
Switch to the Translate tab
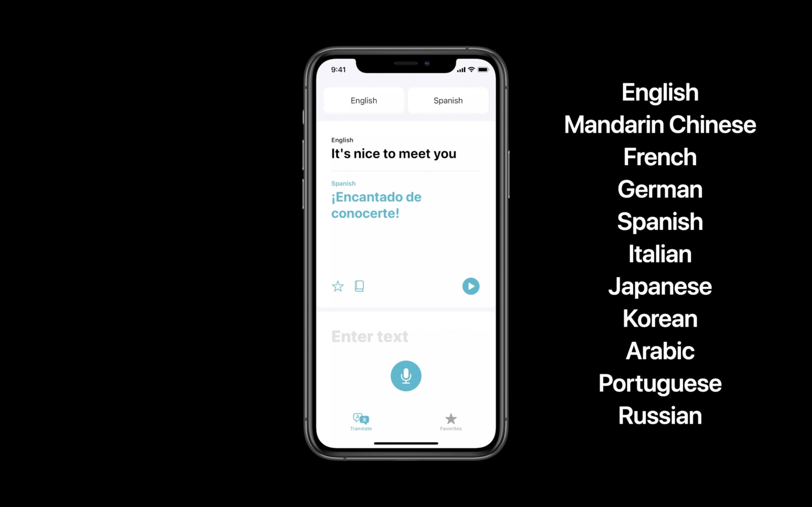pyautogui.click(x=361, y=420)
